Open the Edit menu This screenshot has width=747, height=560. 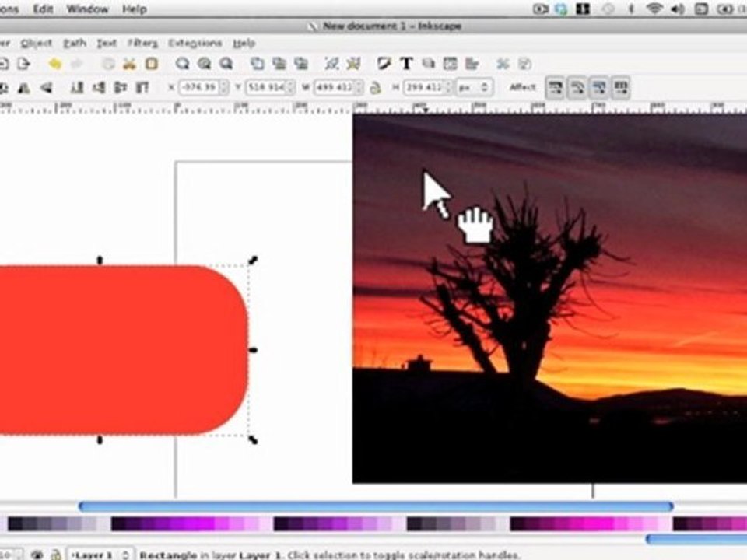point(42,9)
